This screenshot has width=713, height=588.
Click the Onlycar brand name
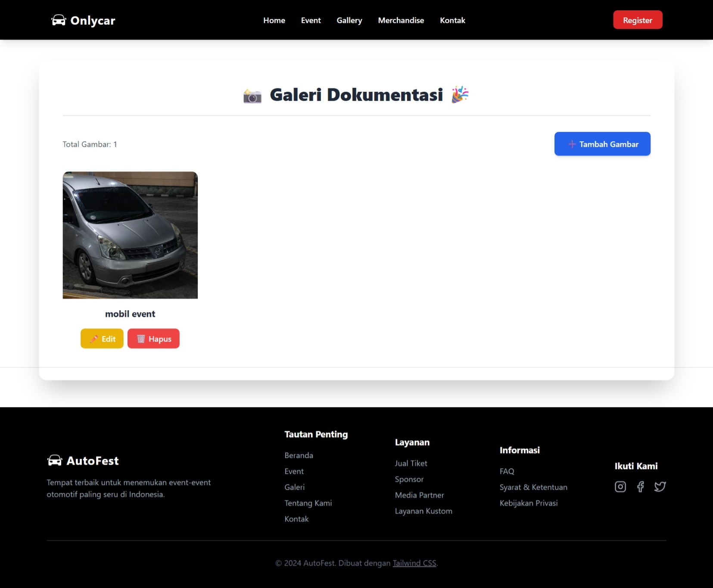pyautogui.click(x=93, y=20)
